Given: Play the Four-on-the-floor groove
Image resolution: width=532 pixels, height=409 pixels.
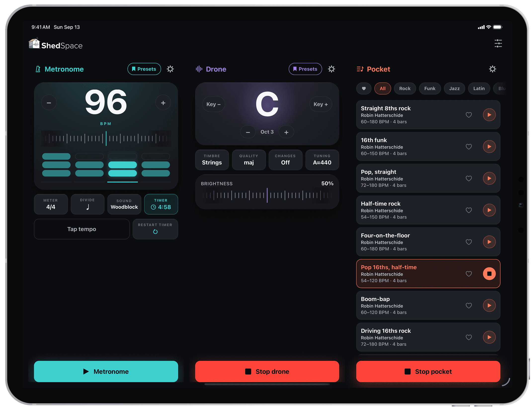Looking at the screenshot, I should coord(489,242).
